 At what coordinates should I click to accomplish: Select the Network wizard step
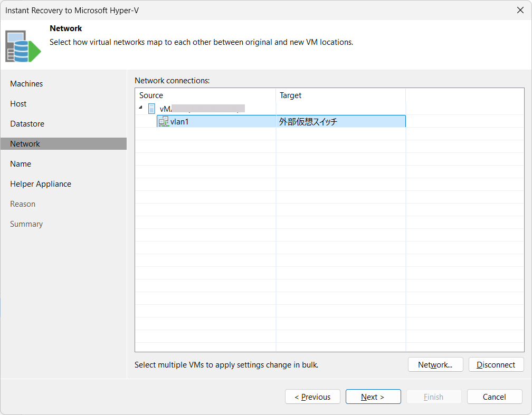63,144
